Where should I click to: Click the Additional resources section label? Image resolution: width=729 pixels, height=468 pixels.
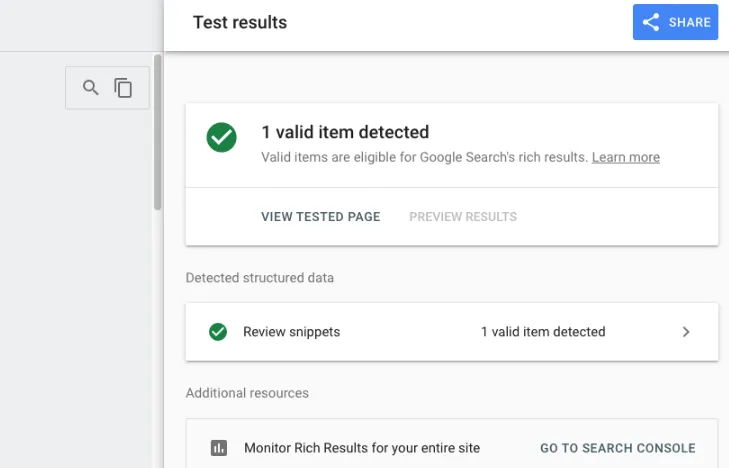click(x=247, y=393)
